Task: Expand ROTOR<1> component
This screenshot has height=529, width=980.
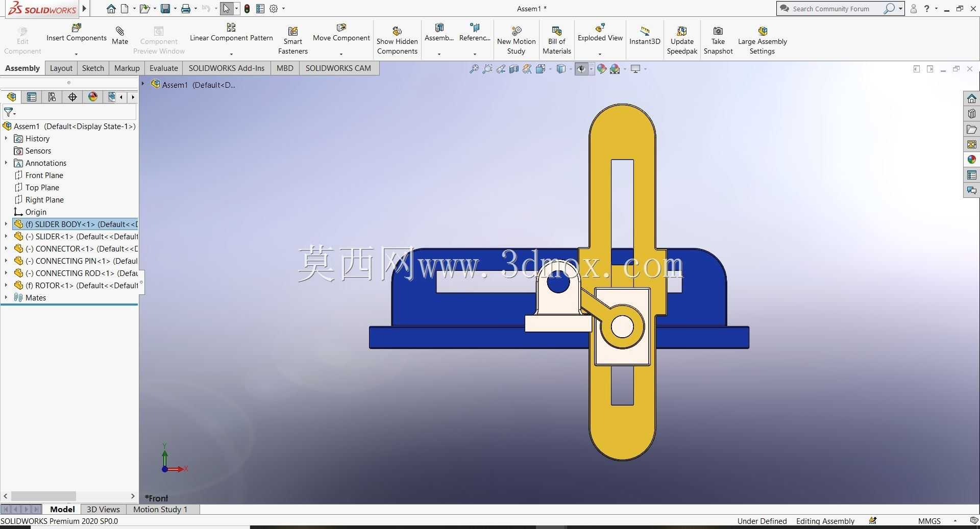Action: pos(6,285)
